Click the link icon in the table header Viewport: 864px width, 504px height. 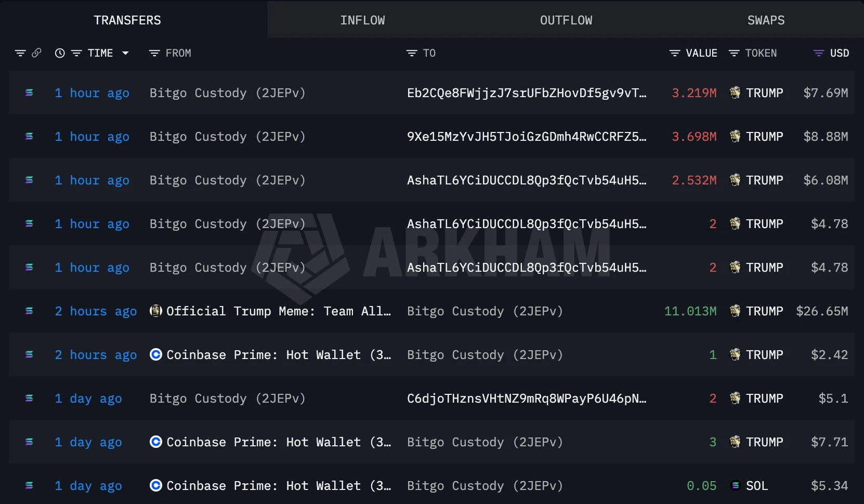pos(36,53)
